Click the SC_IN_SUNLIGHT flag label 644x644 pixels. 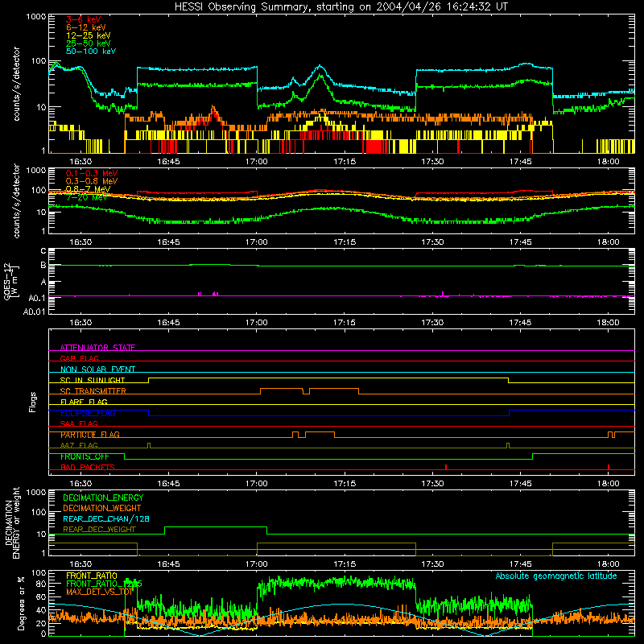93,380
